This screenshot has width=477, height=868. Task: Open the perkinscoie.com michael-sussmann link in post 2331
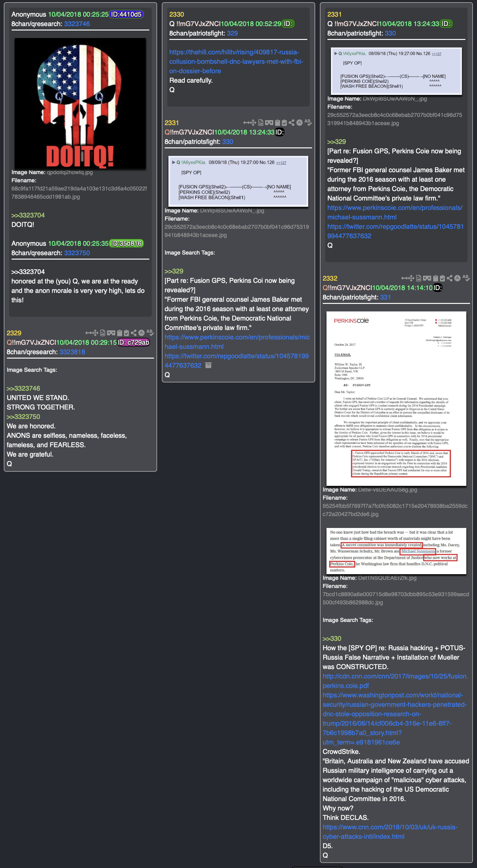[x=237, y=342]
